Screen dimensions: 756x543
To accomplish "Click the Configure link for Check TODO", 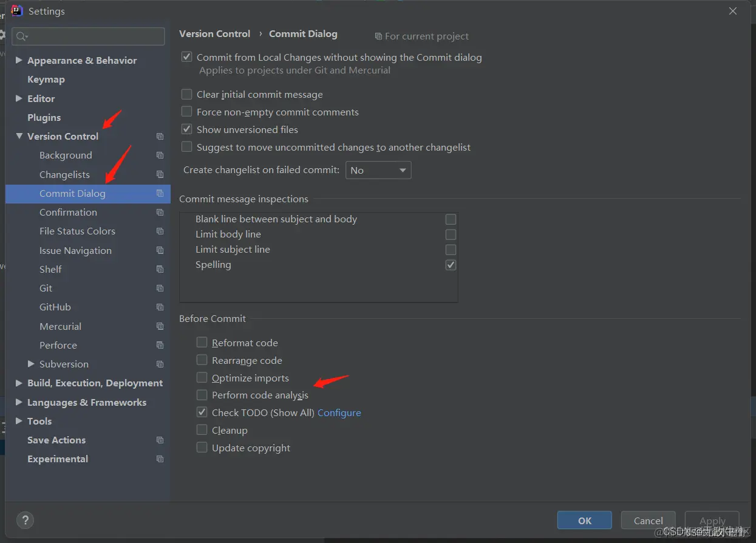I will pyautogui.click(x=339, y=412).
